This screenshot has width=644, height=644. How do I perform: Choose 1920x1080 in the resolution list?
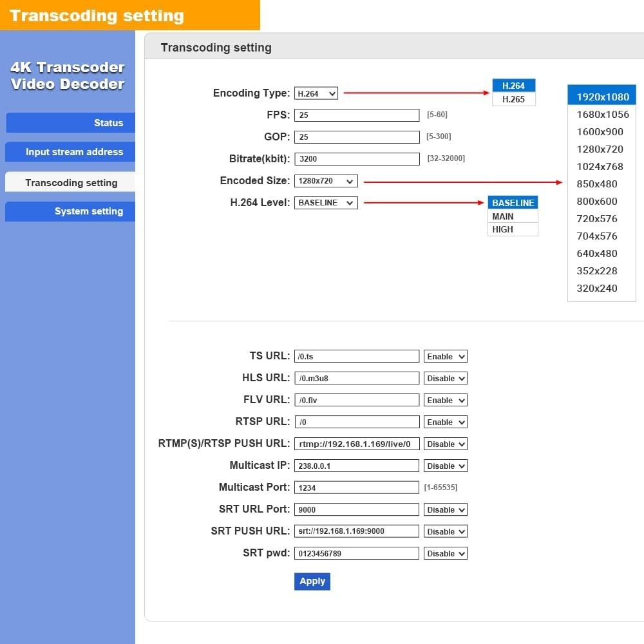pos(602,97)
